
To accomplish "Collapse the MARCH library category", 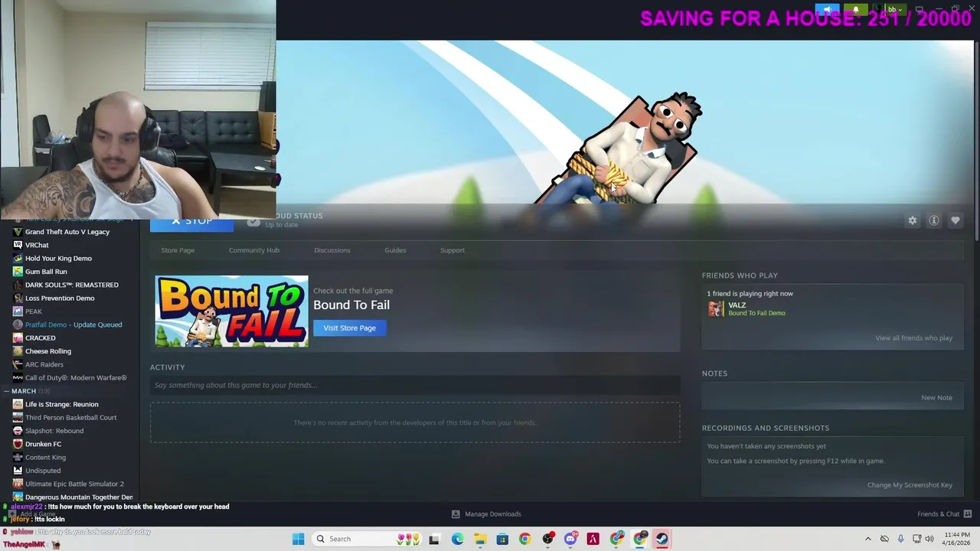I will (x=6, y=391).
